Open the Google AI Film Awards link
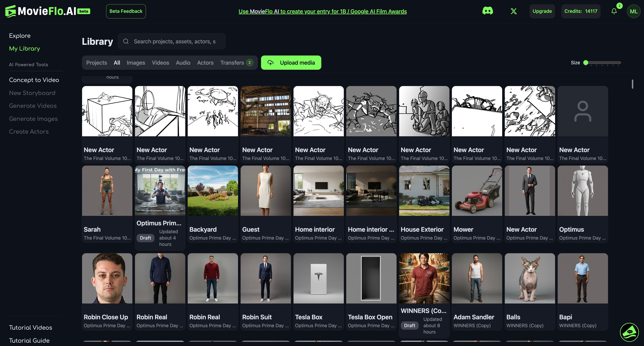The height and width of the screenshot is (346, 644). [x=323, y=11]
